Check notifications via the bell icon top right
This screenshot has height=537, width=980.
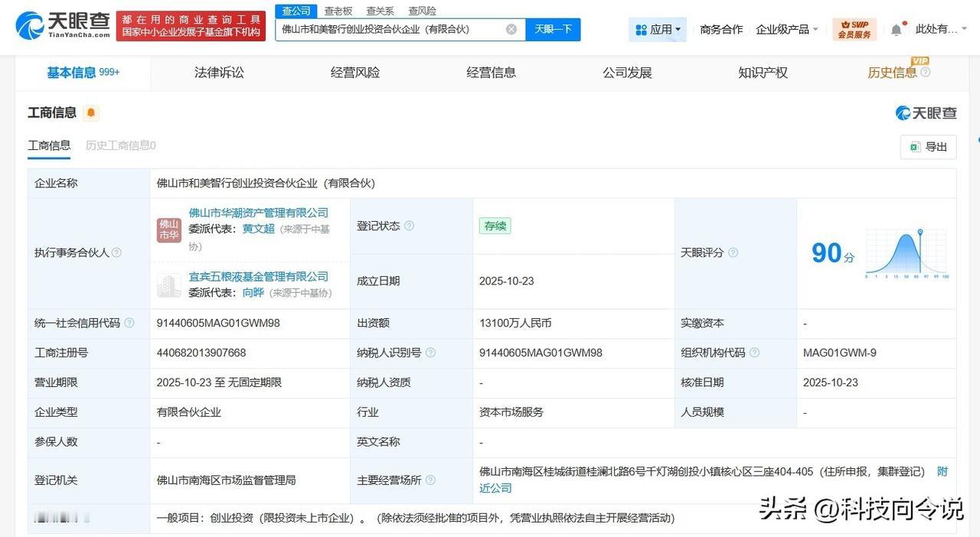tap(895, 28)
